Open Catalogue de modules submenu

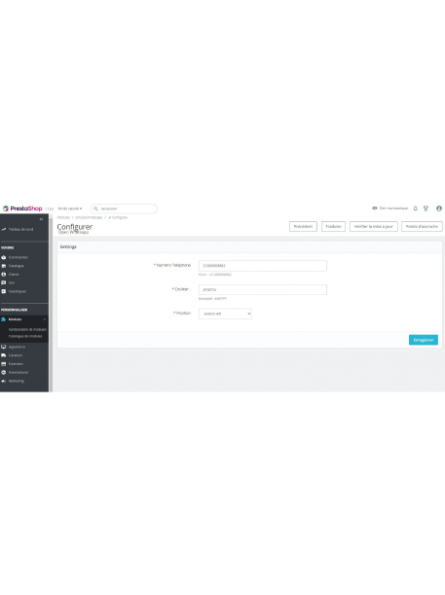(25, 336)
